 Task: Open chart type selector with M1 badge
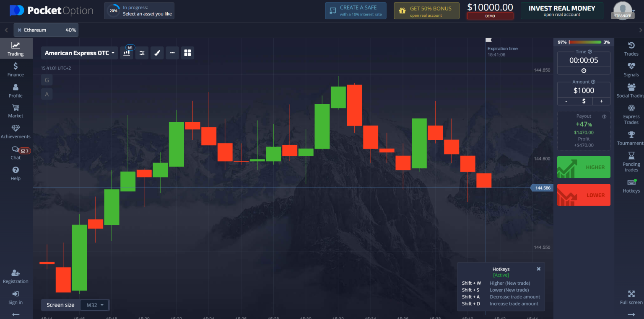(x=127, y=53)
